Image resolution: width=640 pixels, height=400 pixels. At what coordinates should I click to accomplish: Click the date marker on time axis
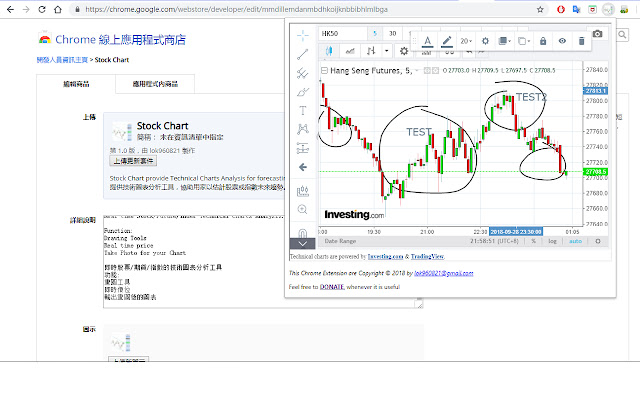tap(516, 232)
